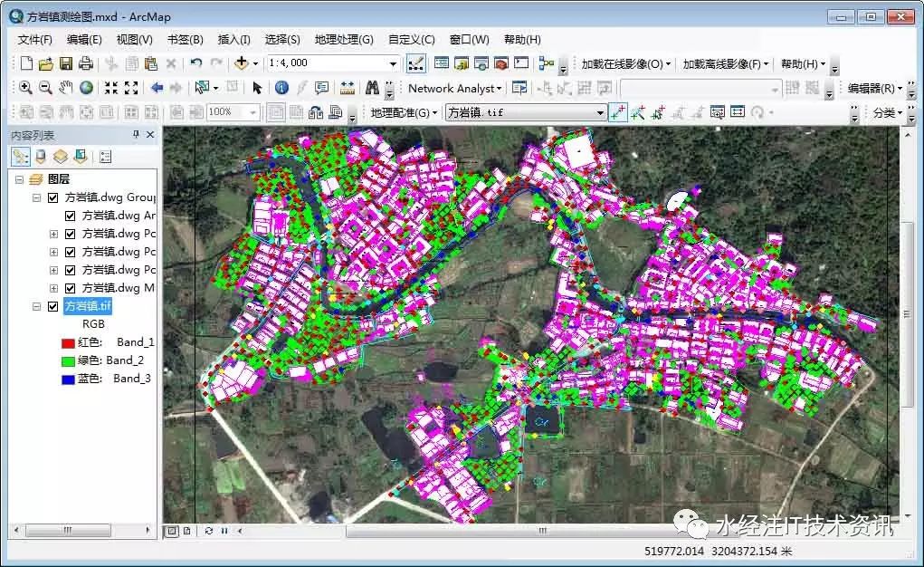The width and height of the screenshot is (924, 567).
Task: Expand a collapsed 方岩镇.dwg Point sublayer
Action: click(x=53, y=234)
